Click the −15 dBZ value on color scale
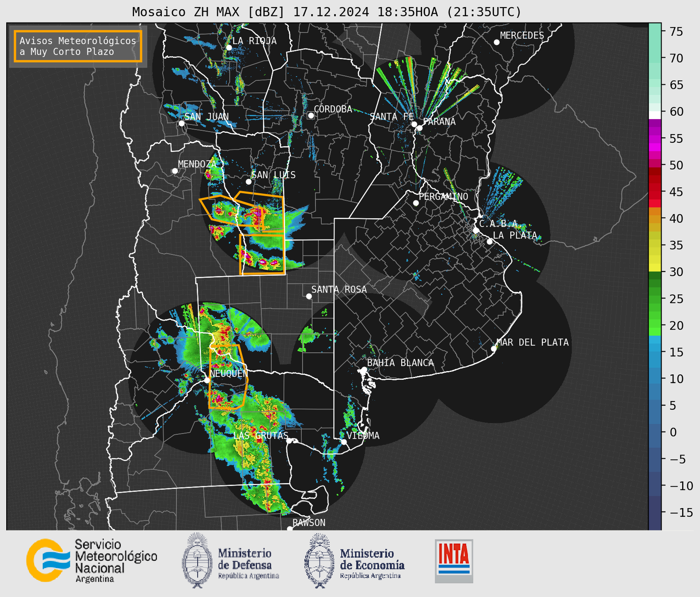 click(681, 512)
